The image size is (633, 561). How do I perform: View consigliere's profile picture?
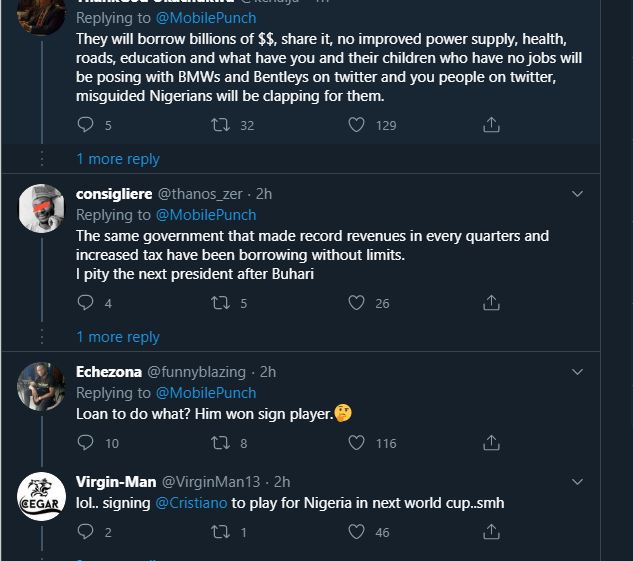tap(42, 207)
